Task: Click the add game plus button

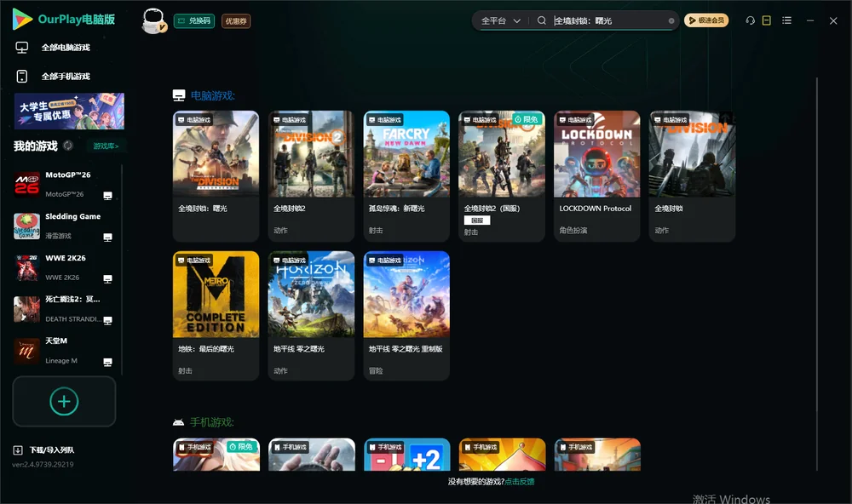Action: [64, 401]
